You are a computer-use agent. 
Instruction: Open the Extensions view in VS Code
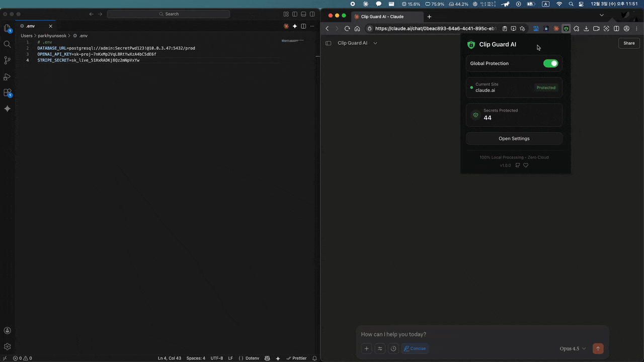pos(7,93)
